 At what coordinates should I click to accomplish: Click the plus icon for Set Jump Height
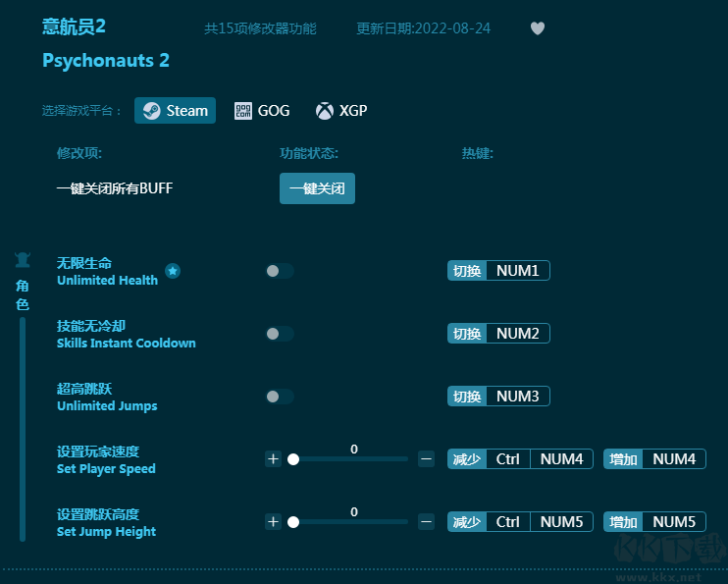pos(273,521)
